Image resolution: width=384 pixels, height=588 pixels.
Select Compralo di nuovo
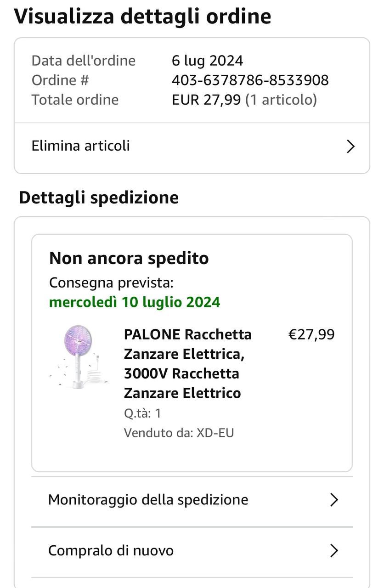tap(111, 550)
